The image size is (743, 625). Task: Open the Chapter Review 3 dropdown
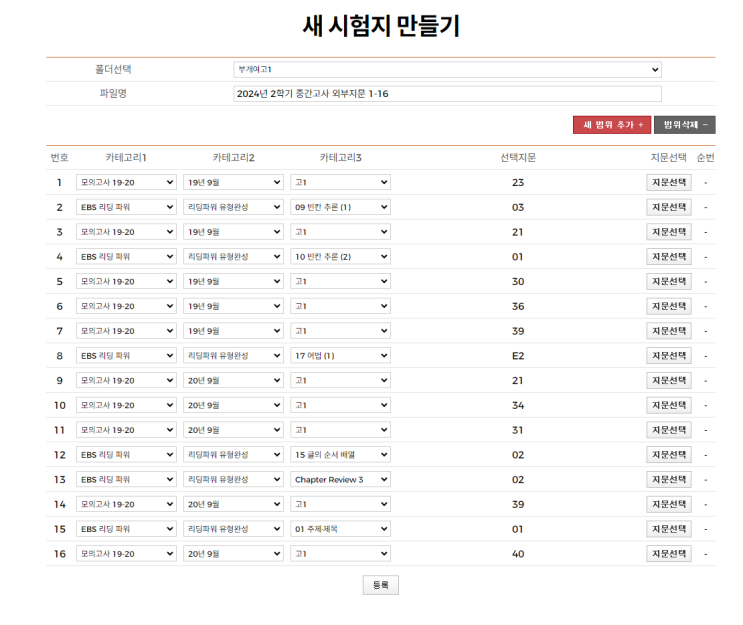click(x=340, y=479)
